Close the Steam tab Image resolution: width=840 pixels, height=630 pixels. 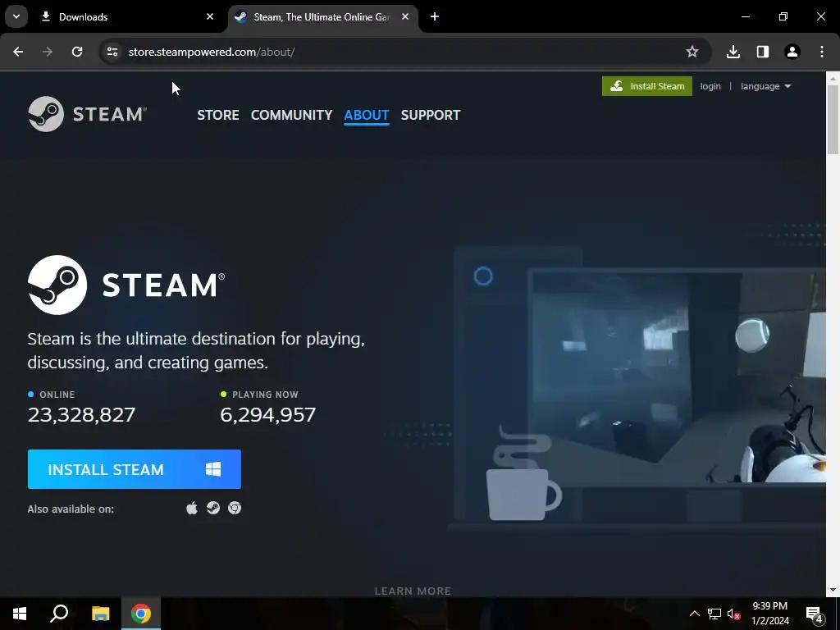(405, 16)
